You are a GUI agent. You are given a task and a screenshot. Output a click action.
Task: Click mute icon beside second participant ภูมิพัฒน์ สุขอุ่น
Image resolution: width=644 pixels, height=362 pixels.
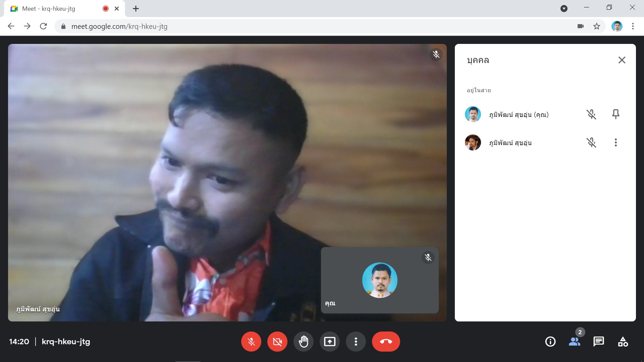point(591,142)
